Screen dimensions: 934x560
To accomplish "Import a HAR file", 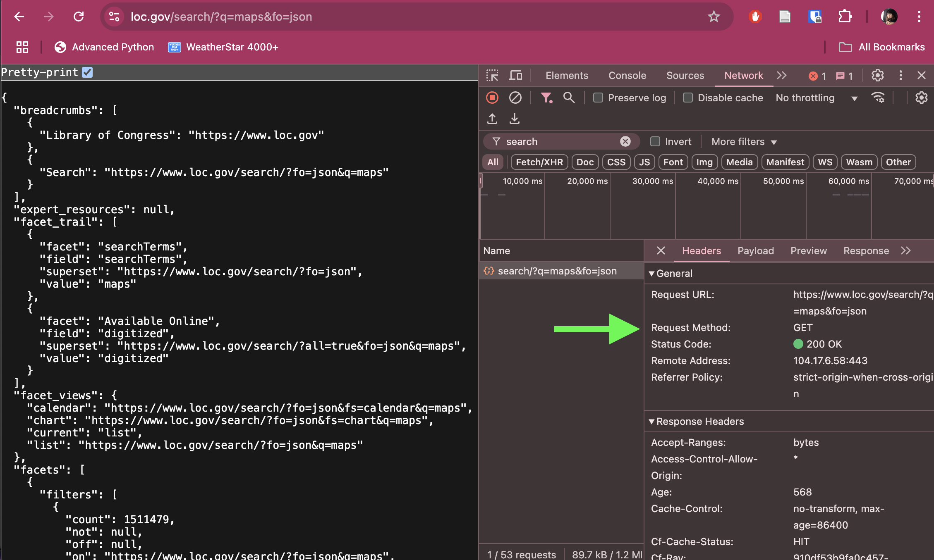I will point(492,119).
